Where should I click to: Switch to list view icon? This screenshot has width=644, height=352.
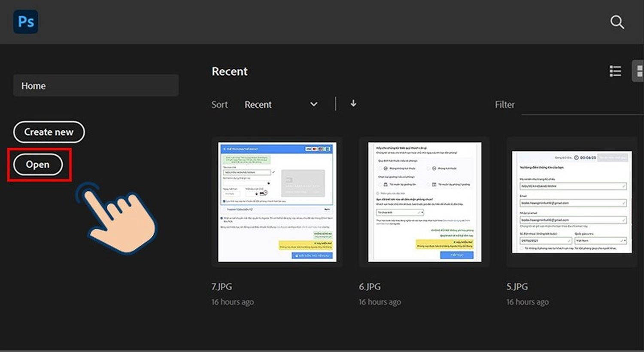click(615, 71)
